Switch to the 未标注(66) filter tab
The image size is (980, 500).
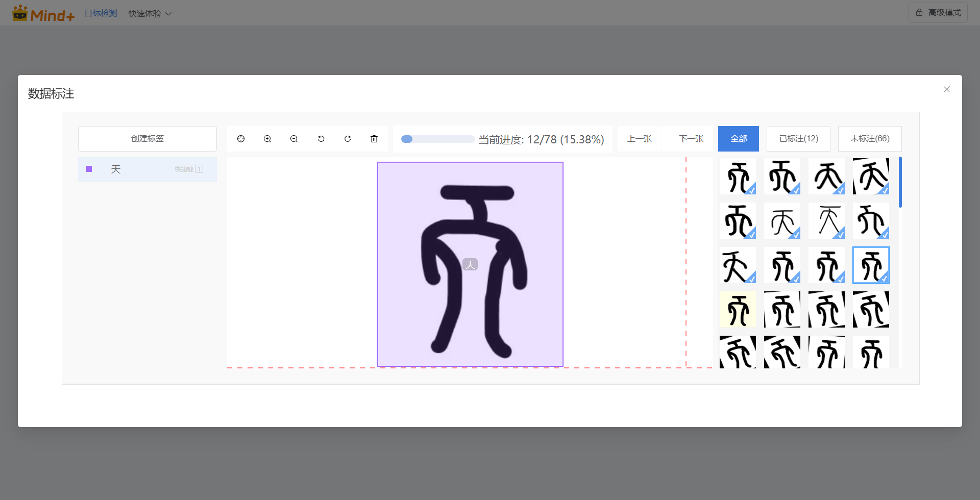(869, 138)
